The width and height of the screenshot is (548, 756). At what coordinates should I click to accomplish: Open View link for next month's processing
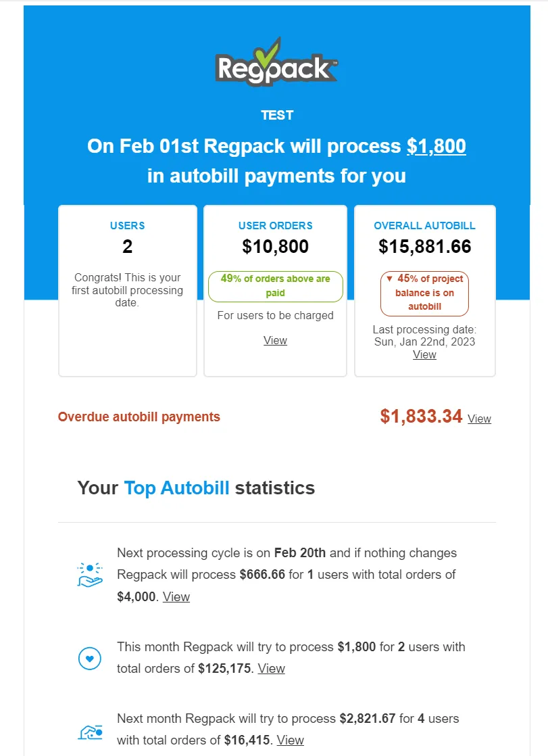[x=290, y=740]
